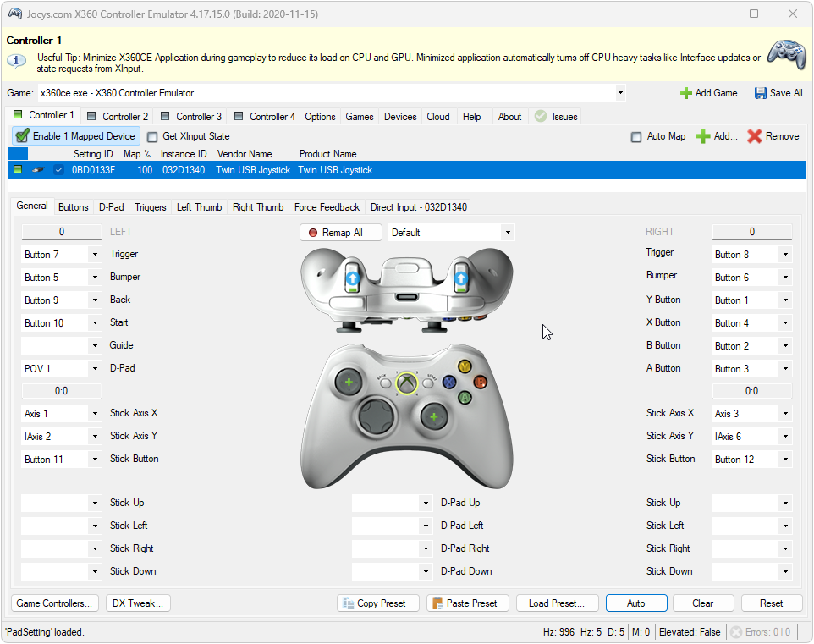Expand the Game selection dropdown

tap(620, 93)
